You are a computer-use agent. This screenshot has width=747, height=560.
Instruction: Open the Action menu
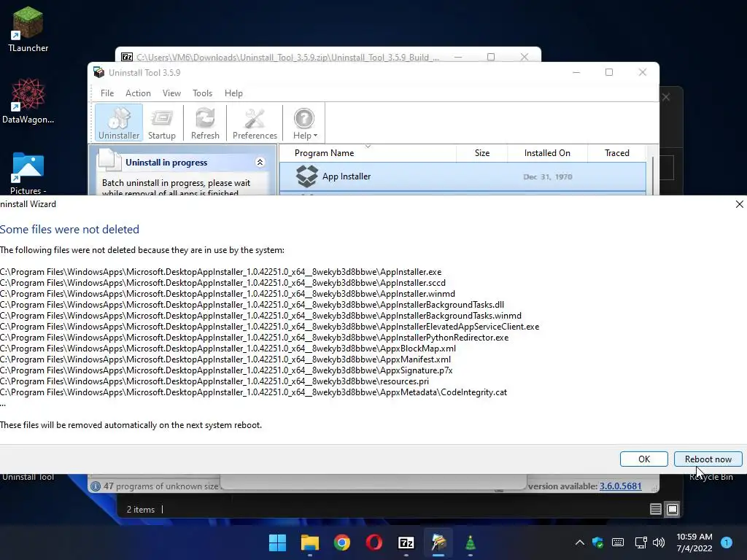138,93
